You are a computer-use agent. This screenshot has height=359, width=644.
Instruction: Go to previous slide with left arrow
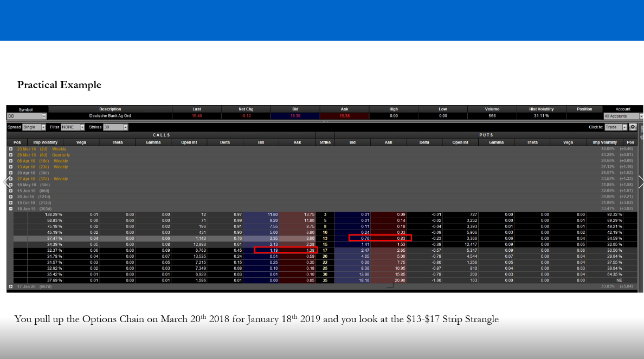pos(7,182)
